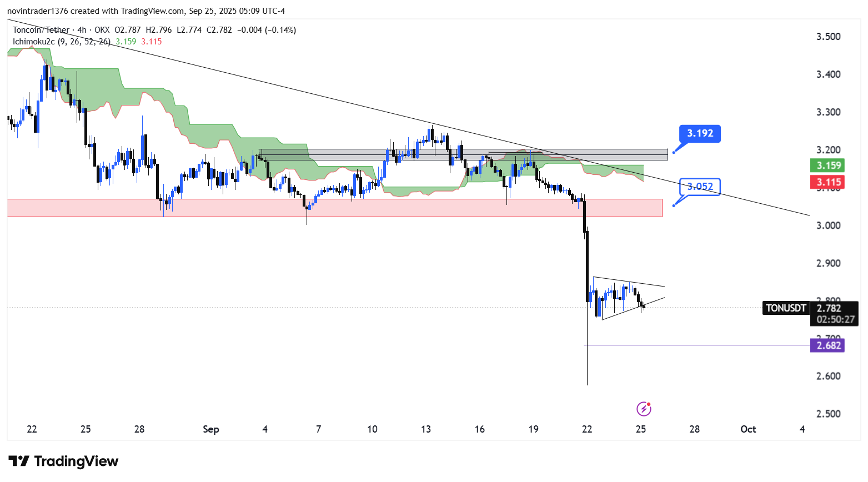Click the Toncoin/Tether symbol title
The width and height of the screenshot is (868, 482).
[41, 30]
